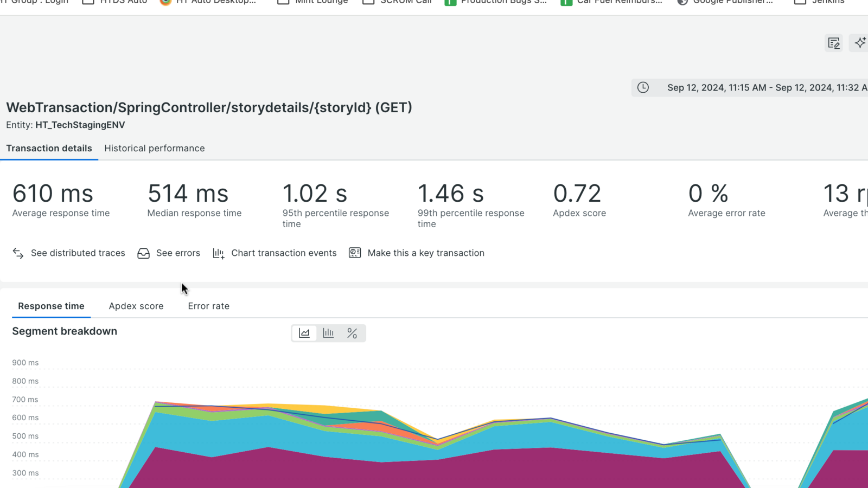Image resolution: width=868 pixels, height=488 pixels.
Task: Click the key transaction icon
Action: (x=355, y=253)
